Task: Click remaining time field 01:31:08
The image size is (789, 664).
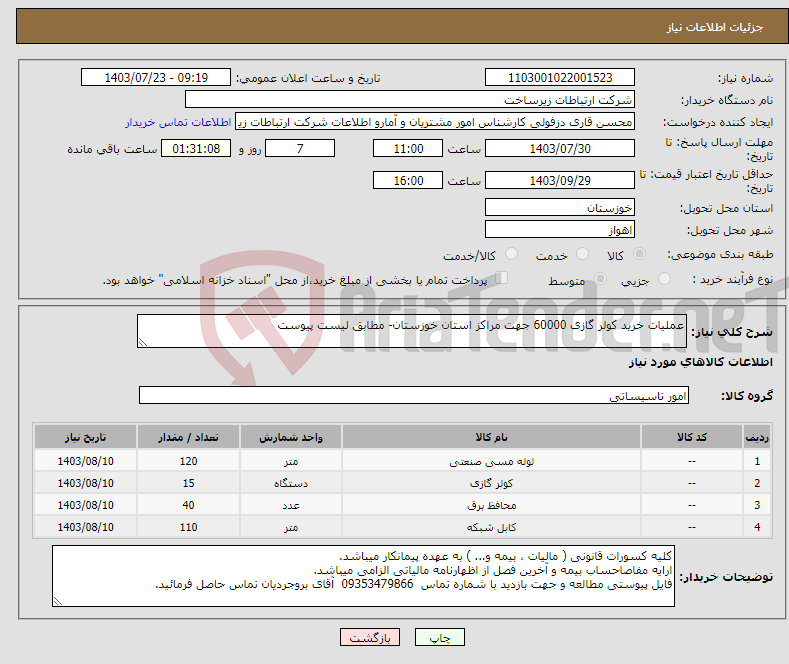Action: click(x=196, y=148)
